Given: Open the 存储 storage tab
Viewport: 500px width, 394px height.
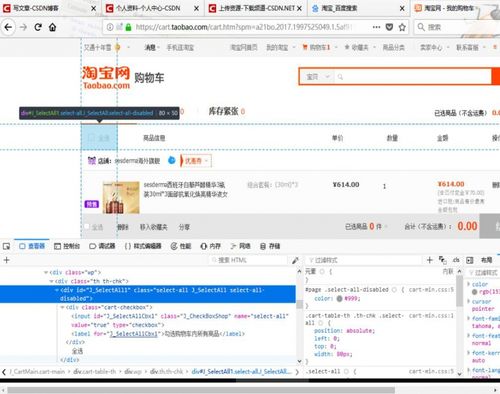Looking at the screenshot, I should 270,246.
